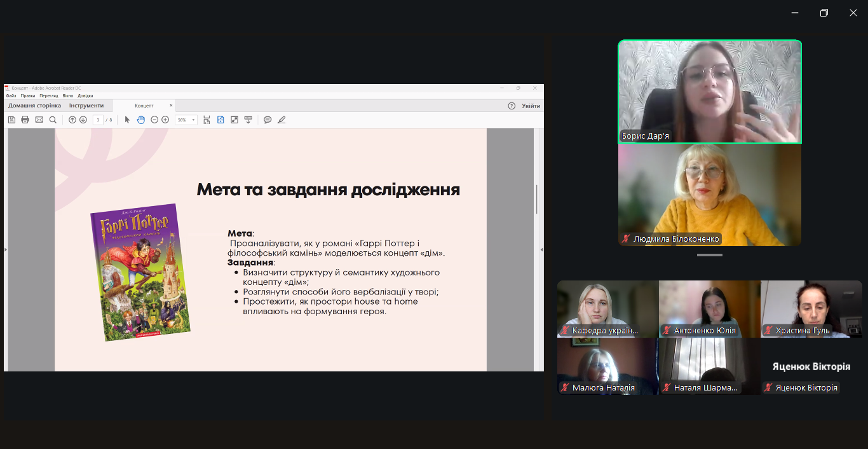Select the Highlight text tool
The image size is (868, 449).
point(281,120)
